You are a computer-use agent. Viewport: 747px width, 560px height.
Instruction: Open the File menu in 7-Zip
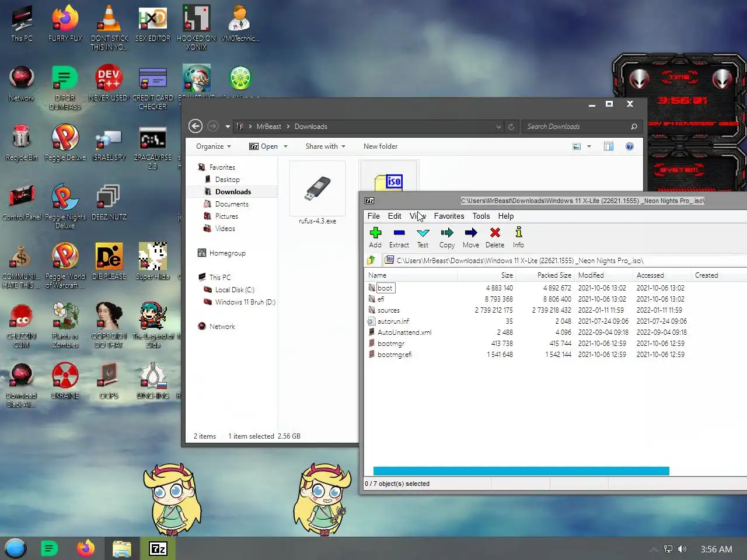pyautogui.click(x=373, y=216)
